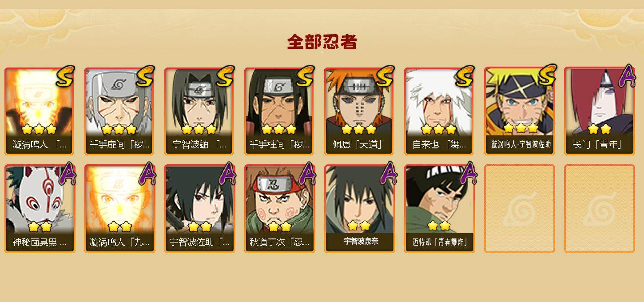Click the two-star rating on 迈特凯 card

[x=439, y=226]
